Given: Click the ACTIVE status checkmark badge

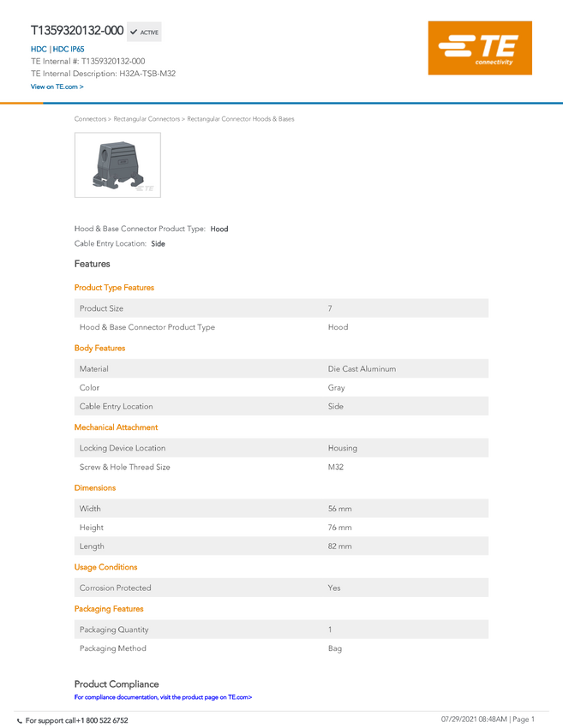Looking at the screenshot, I should tap(144, 32).
